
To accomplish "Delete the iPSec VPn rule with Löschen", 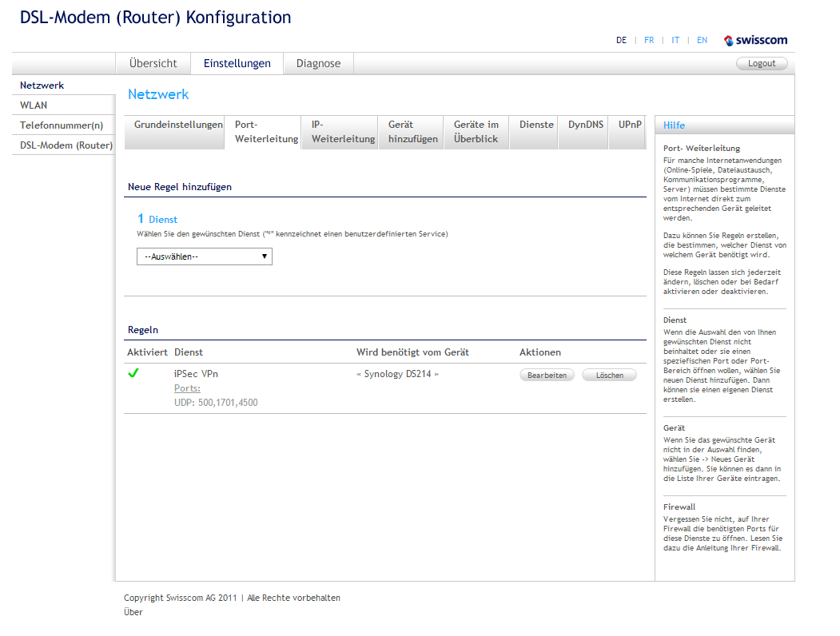I will point(609,375).
